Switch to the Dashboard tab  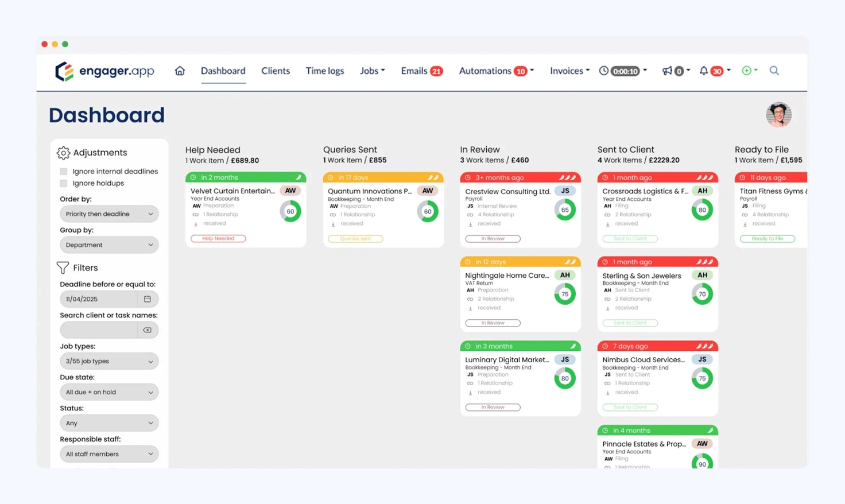click(223, 71)
